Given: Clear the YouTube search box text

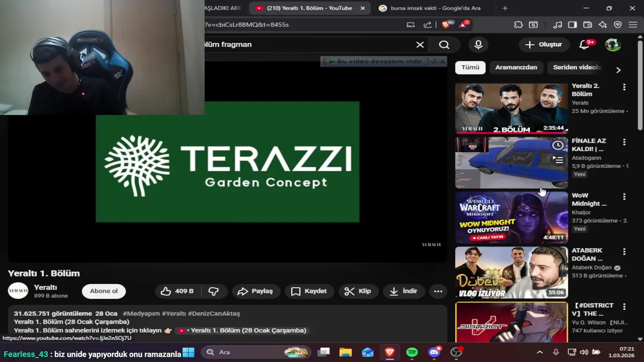Looking at the screenshot, I should (x=420, y=45).
